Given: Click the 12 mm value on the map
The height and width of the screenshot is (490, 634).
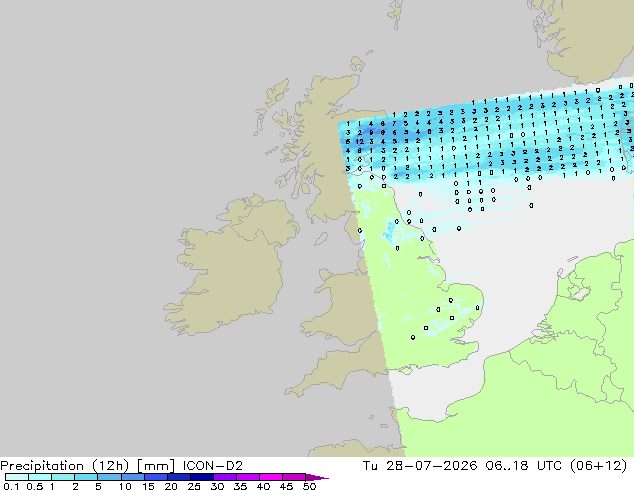Looking at the screenshot, I should point(359,142).
